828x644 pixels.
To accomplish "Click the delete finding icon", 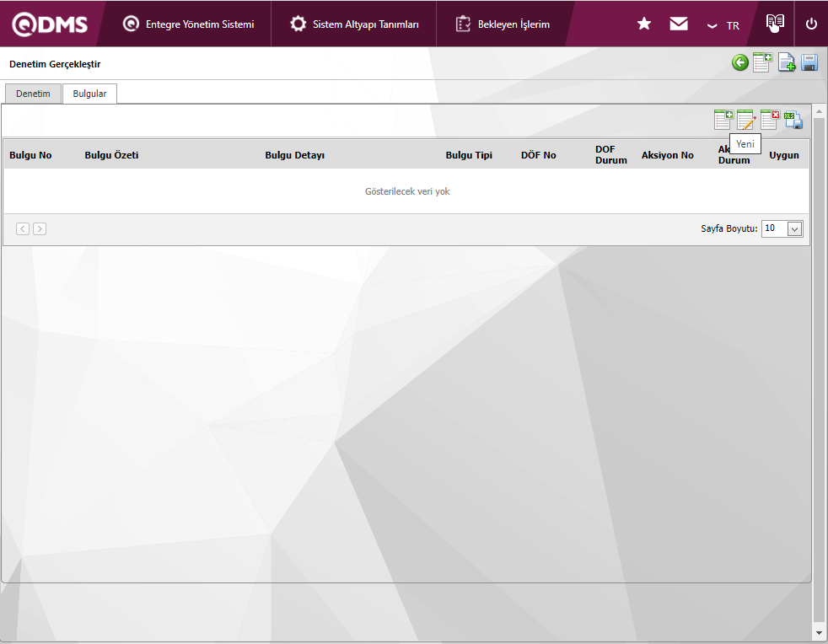I will coord(770,120).
